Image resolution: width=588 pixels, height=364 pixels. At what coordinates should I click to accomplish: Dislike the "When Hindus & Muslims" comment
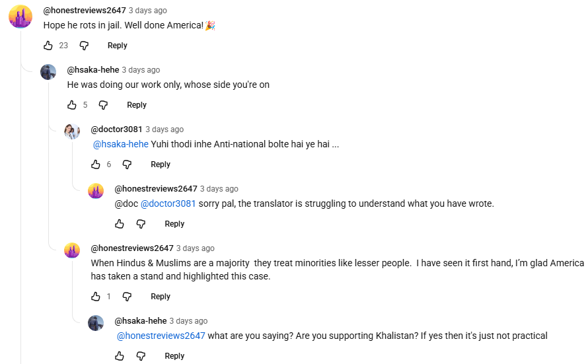click(x=127, y=297)
